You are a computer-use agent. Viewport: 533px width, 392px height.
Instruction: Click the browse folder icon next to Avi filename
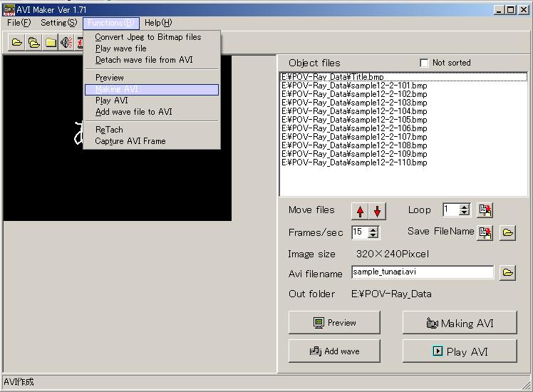pyautogui.click(x=507, y=273)
